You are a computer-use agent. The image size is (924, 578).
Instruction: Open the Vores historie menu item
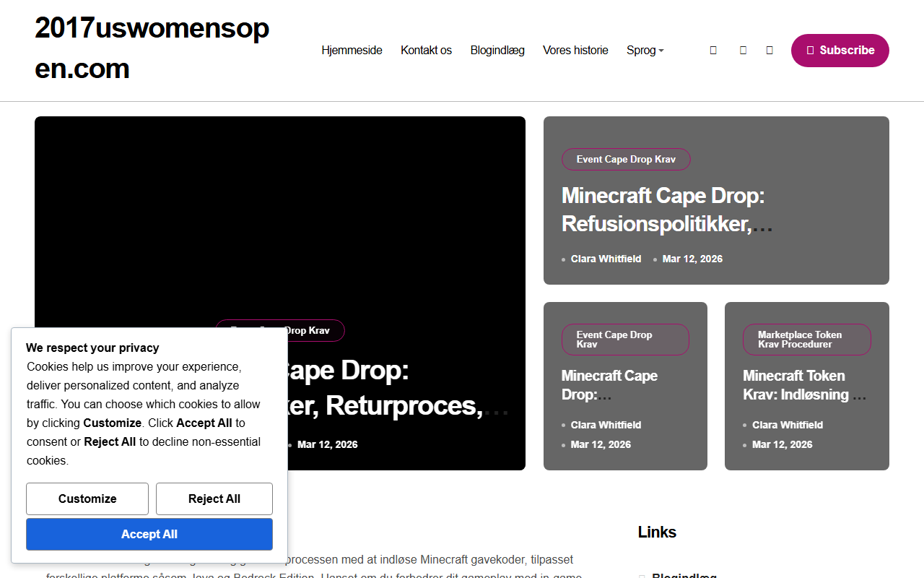[575, 51]
